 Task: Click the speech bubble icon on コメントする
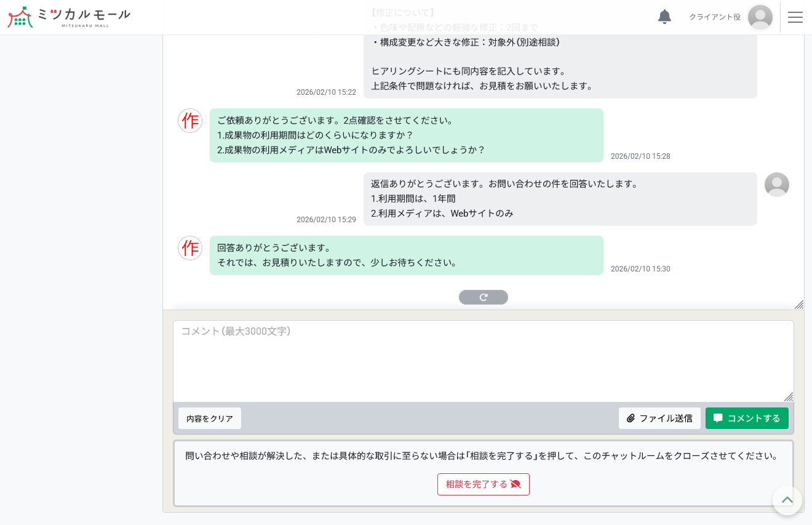coord(718,419)
